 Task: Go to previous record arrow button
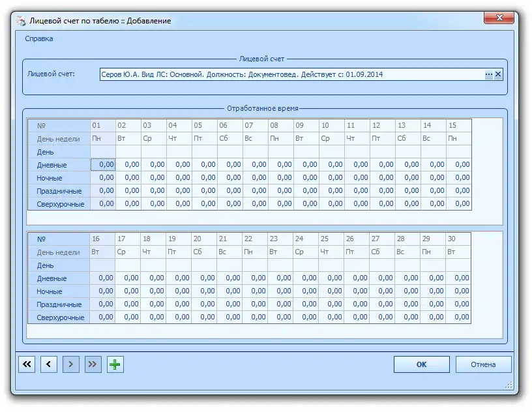49,365
